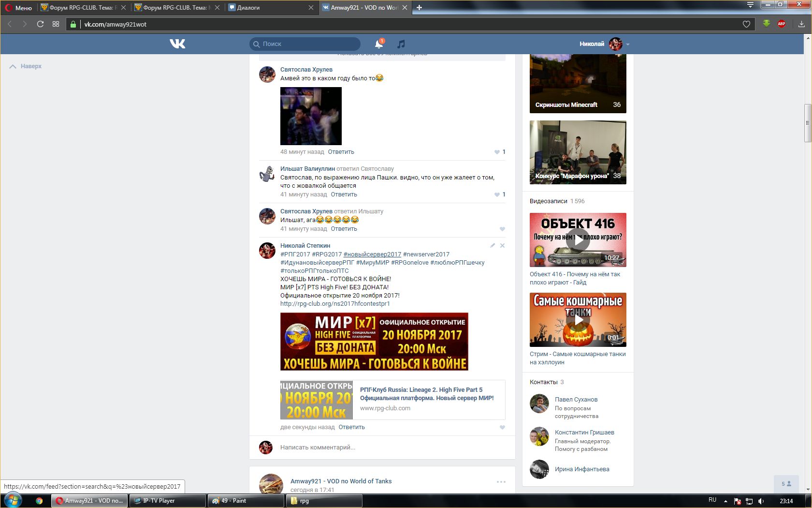Open the #новыйсервер2017 hashtag
Viewport: 812px width, 508px height.
(x=372, y=254)
